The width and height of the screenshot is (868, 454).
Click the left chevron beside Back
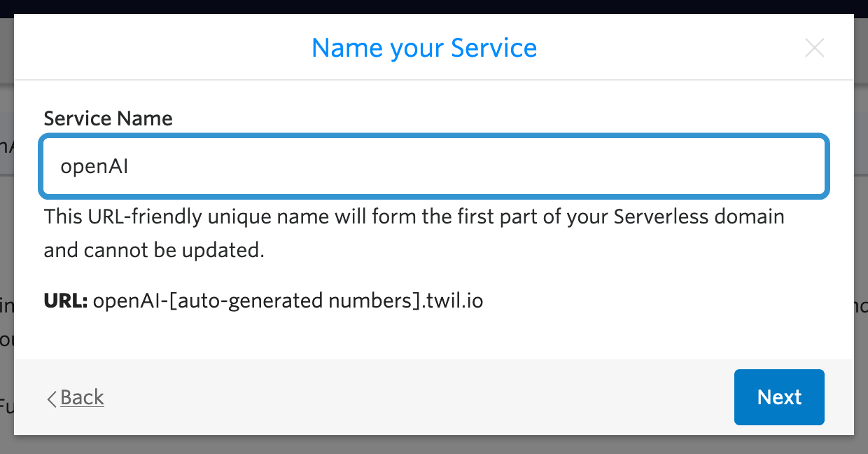(x=51, y=399)
